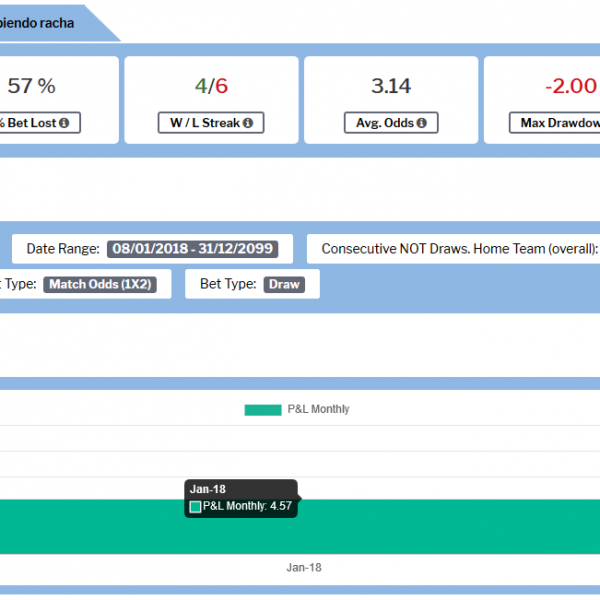Click the small swatch inside the Jan-18 tooltip

pos(195,507)
